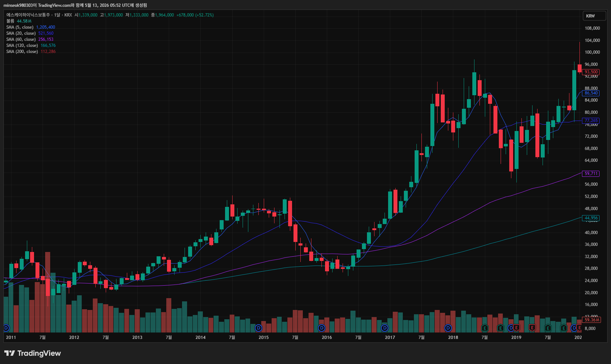611x364 pixels.
Task: Click the dividend D marker at 2017
Action: pyautogui.click(x=385, y=328)
